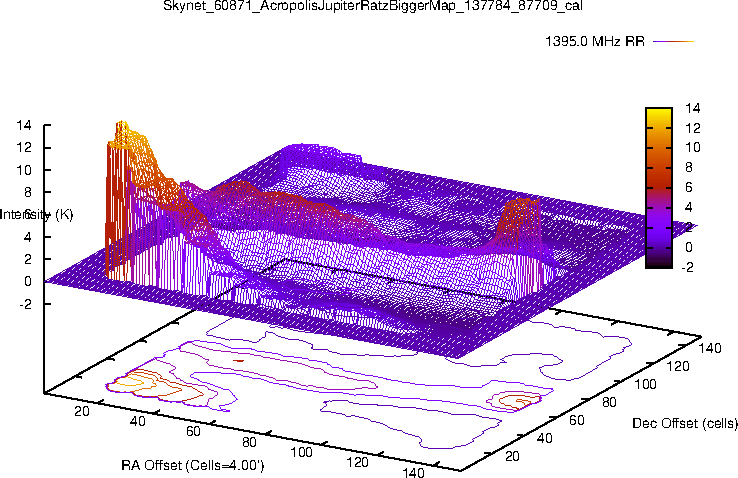The image size is (738, 478).
Task: Click the RA axis tick label 100
Action: (301, 452)
